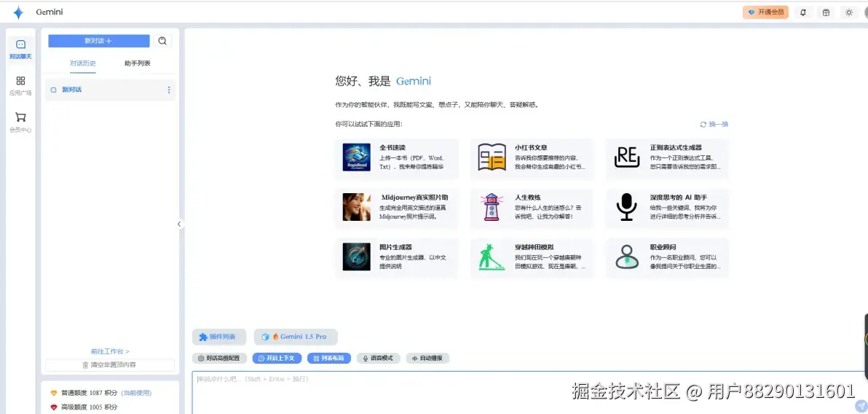Collapse the left panel with chevron
Image resolution: width=868 pixels, height=414 pixels.
point(179,224)
